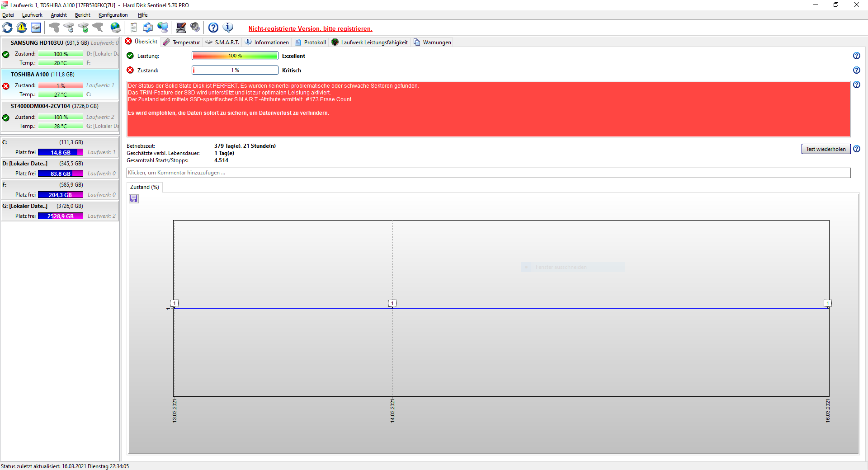Open the Ansicht menu
Image resolution: width=868 pixels, height=470 pixels.
[x=59, y=15]
